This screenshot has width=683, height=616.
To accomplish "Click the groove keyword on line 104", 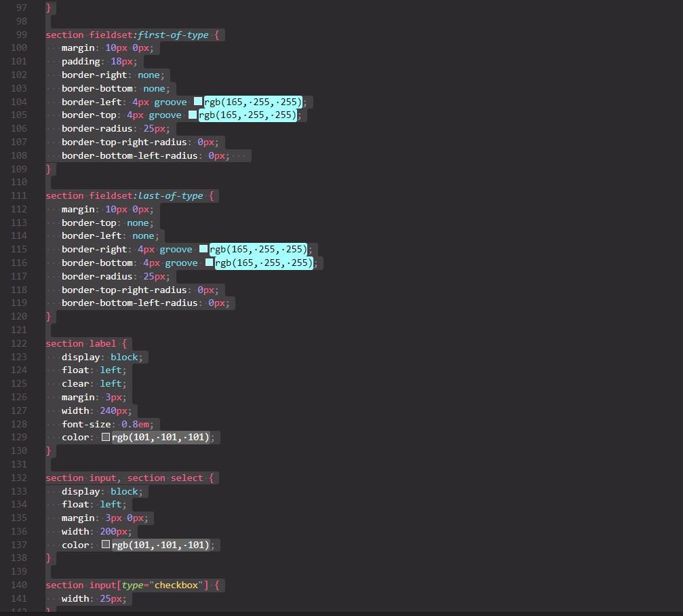I will pos(170,101).
